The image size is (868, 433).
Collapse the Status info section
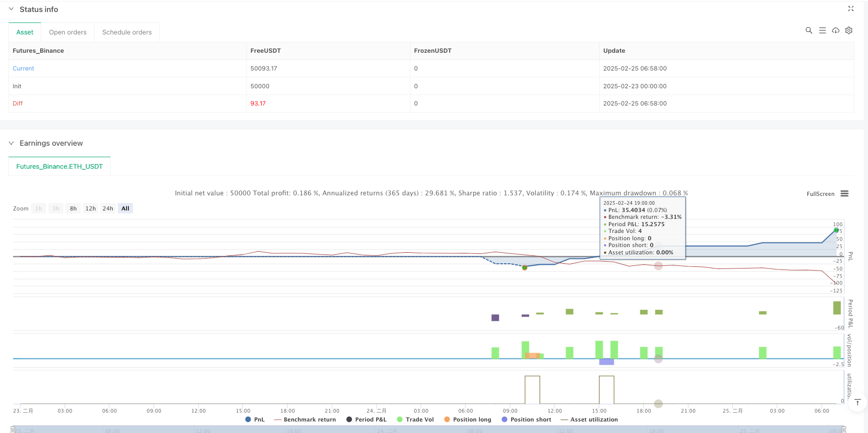pos(11,9)
